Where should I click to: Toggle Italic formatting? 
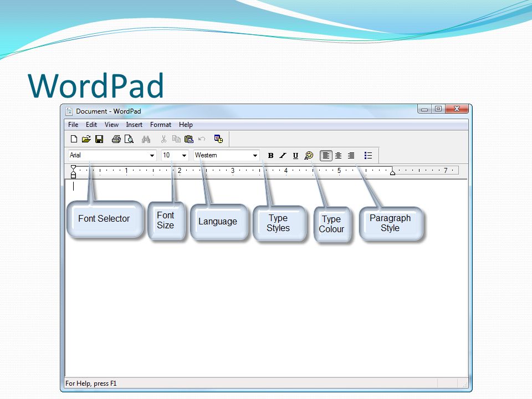[283, 155]
